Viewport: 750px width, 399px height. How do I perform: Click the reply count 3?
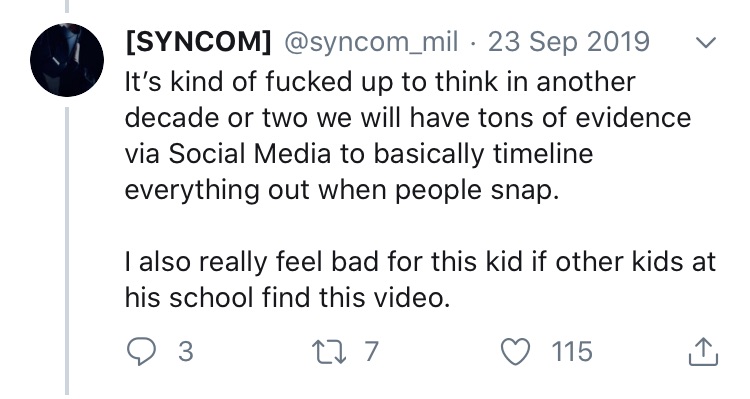point(186,352)
